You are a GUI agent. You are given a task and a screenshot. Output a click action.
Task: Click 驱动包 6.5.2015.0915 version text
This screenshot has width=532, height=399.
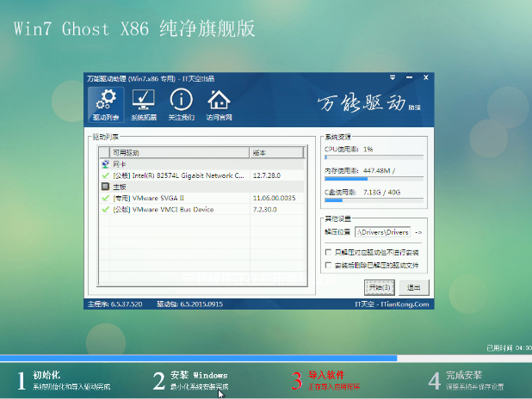190,304
